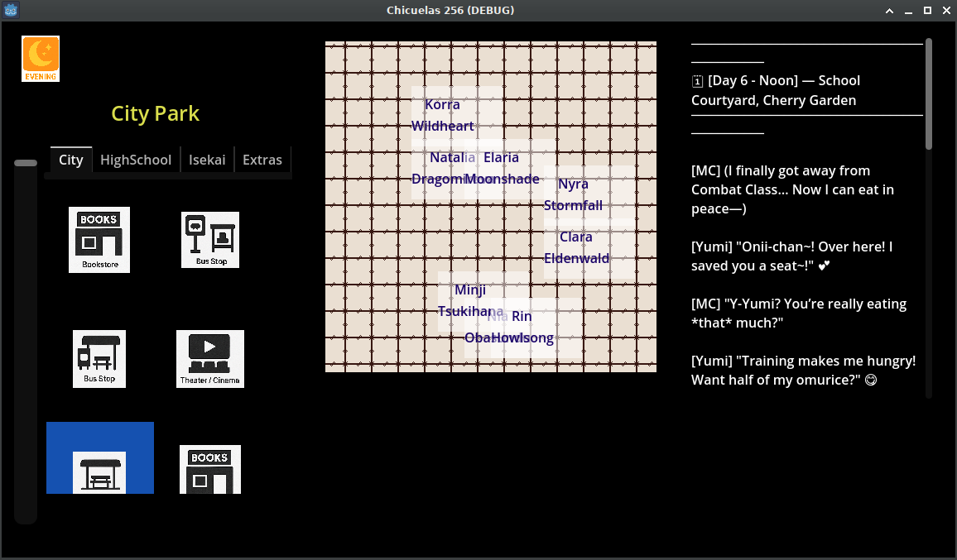
Task: Click Yumi's 'Onii-chan~! Over here!' dialogue line
Action: [791, 256]
